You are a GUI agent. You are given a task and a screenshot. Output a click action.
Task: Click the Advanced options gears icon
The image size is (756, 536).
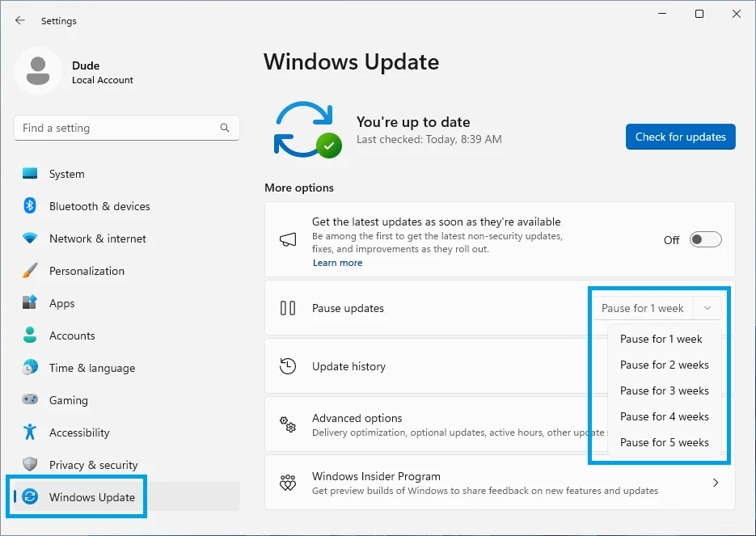tap(288, 424)
